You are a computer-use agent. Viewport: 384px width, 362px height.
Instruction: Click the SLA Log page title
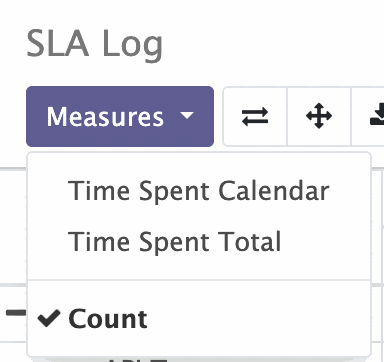95,44
